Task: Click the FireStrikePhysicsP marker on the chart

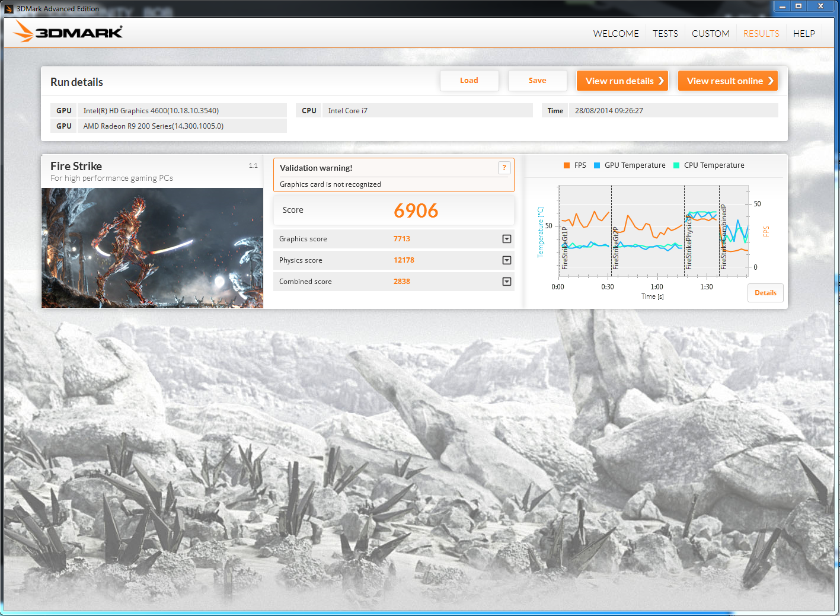Action: (x=688, y=243)
